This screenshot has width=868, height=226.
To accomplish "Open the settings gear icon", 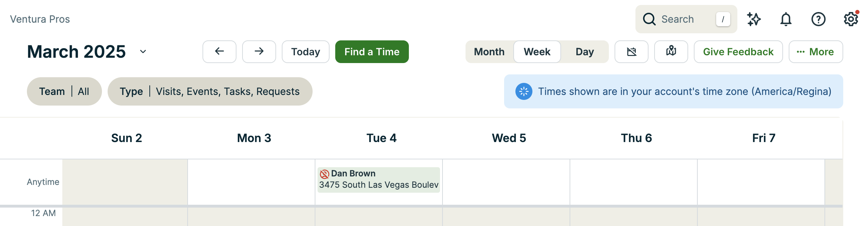I will tap(851, 19).
